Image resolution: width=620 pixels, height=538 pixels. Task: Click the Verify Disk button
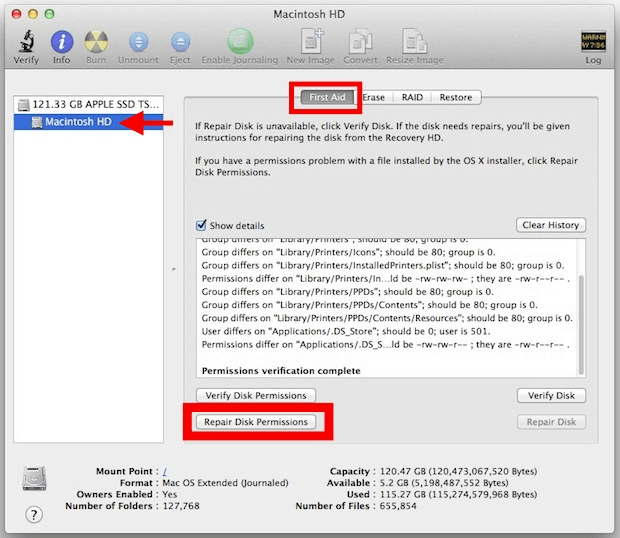551,395
